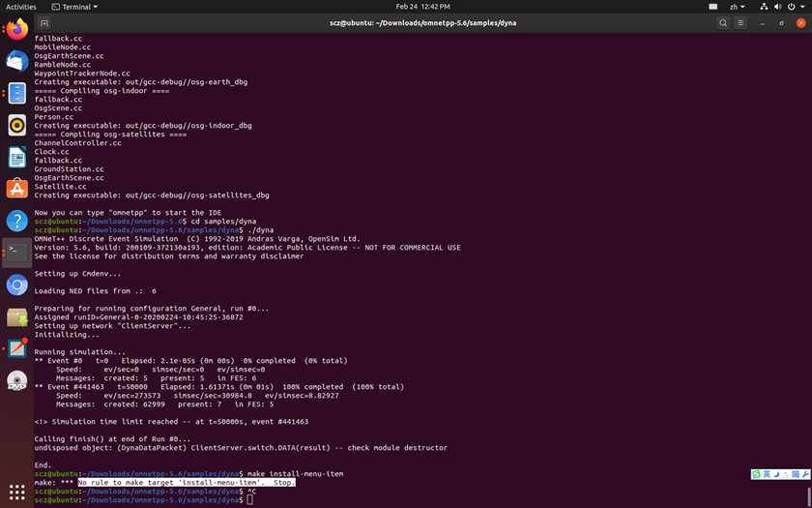812x508 pixels.
Task: Click 'WaypointTrackerNode.cc' line
Action: 82,74
